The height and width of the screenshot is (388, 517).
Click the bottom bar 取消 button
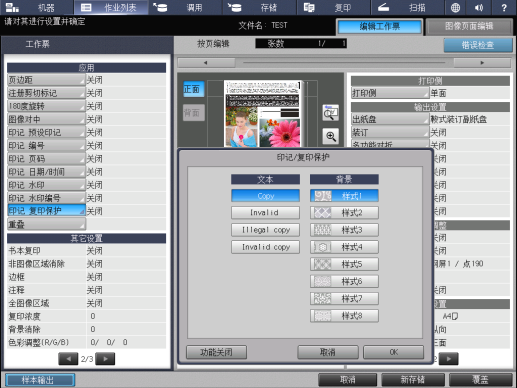348,380
